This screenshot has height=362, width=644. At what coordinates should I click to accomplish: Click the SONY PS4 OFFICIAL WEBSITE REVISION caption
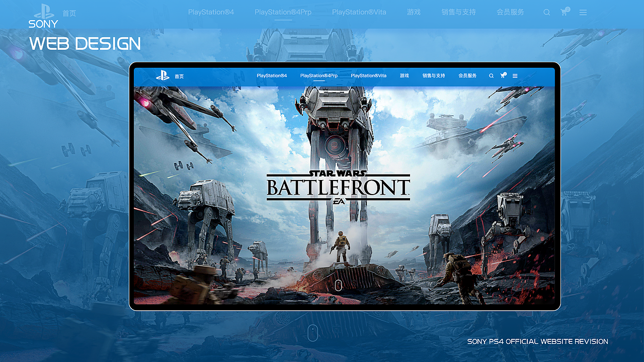(538, 341)
